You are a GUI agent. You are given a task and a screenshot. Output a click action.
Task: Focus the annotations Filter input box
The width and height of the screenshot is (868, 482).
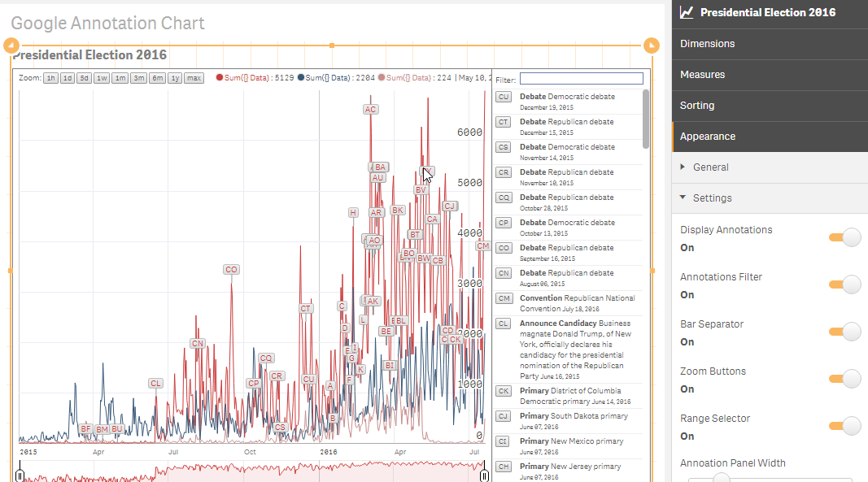[x=582, y=79]
